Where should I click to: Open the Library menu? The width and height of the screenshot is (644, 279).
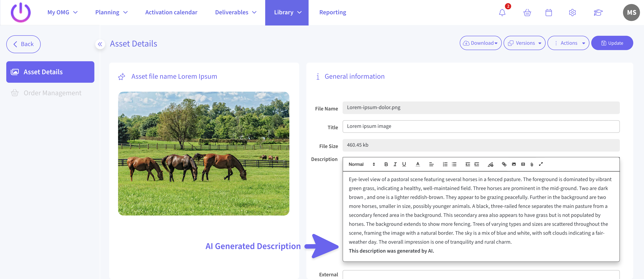point(287,13)
